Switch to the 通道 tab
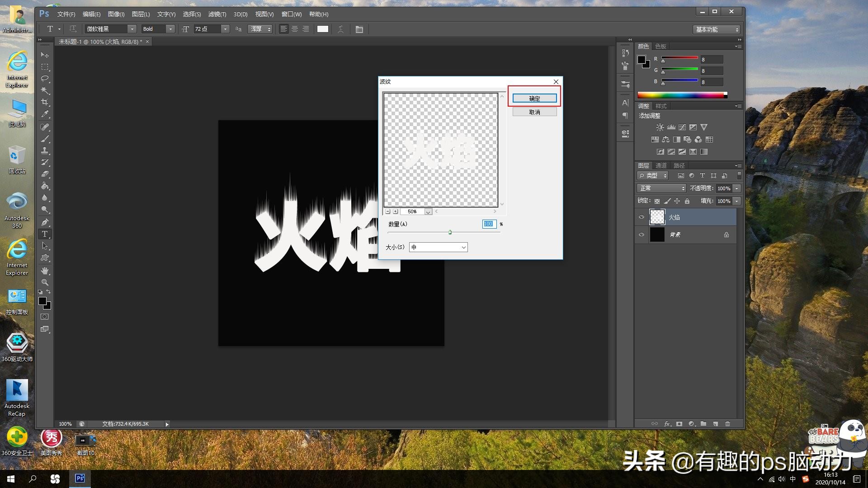The image size is (868, 488). [x=661, y=165]
